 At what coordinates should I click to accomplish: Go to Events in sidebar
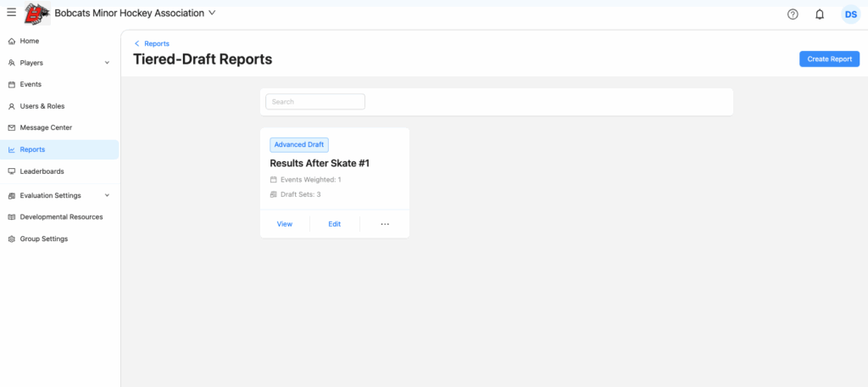pyautogui.click(x=31, y=84)
